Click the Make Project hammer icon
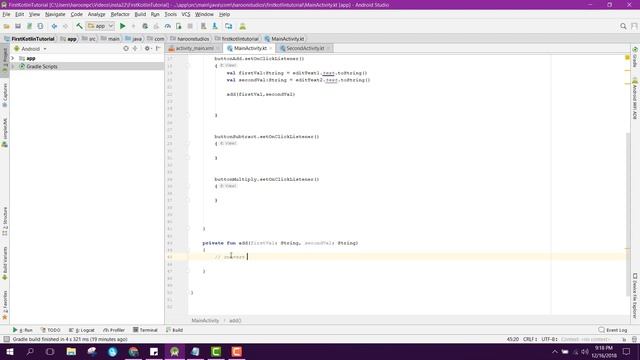The width and height of the screenshot is (640, 360). coord(79,26)
